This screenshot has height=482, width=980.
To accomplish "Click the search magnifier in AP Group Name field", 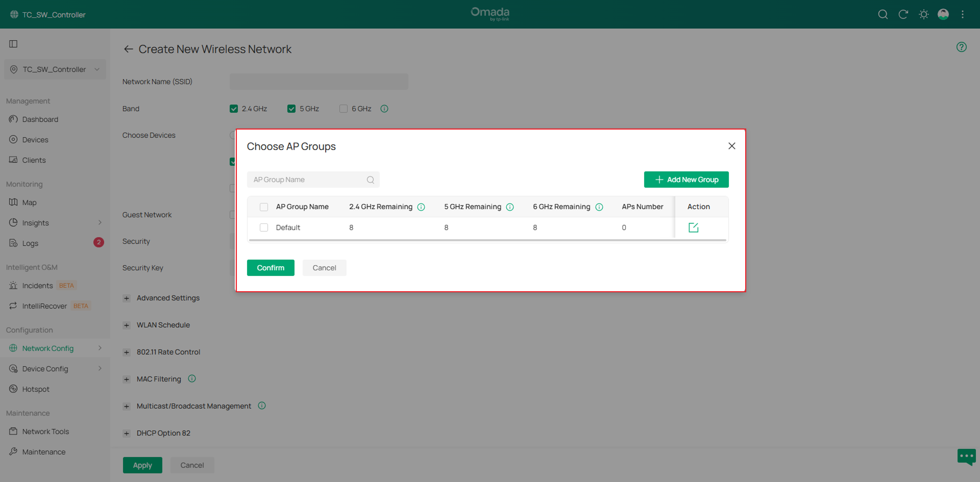I will (x=370, y=180).
